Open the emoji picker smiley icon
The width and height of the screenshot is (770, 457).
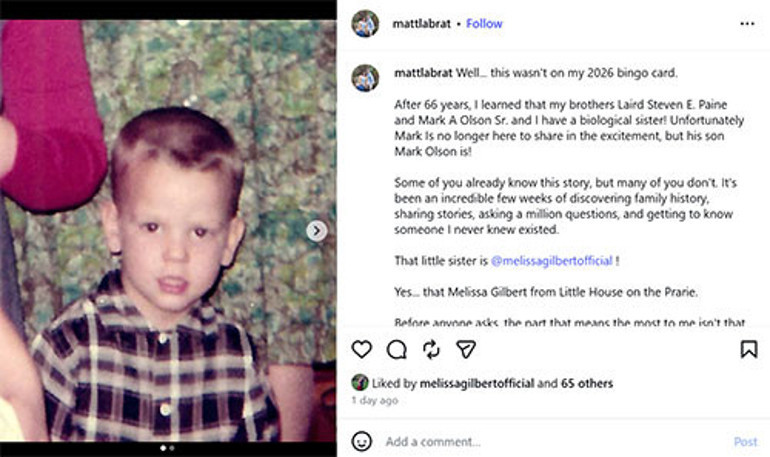[x=362, y=441]
